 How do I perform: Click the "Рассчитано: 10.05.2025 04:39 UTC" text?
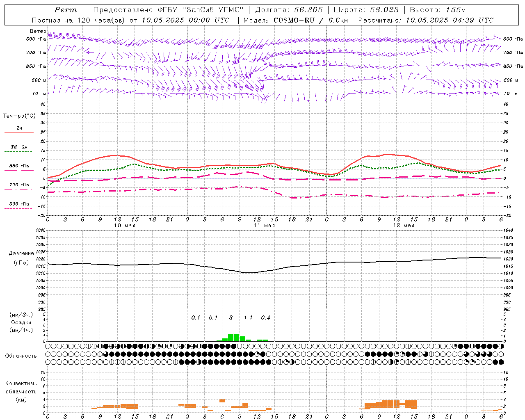pos(426,20)
